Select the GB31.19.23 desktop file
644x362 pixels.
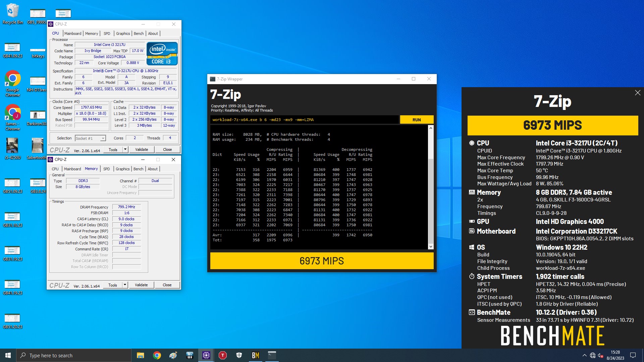click(x=12, y=253)
